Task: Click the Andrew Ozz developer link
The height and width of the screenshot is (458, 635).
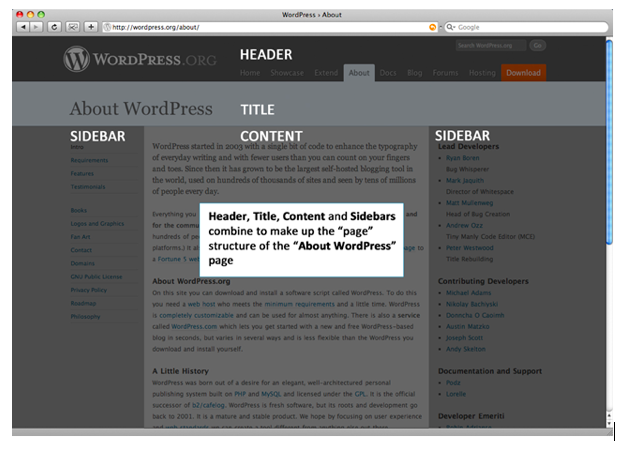Action: tap(464, 225)
